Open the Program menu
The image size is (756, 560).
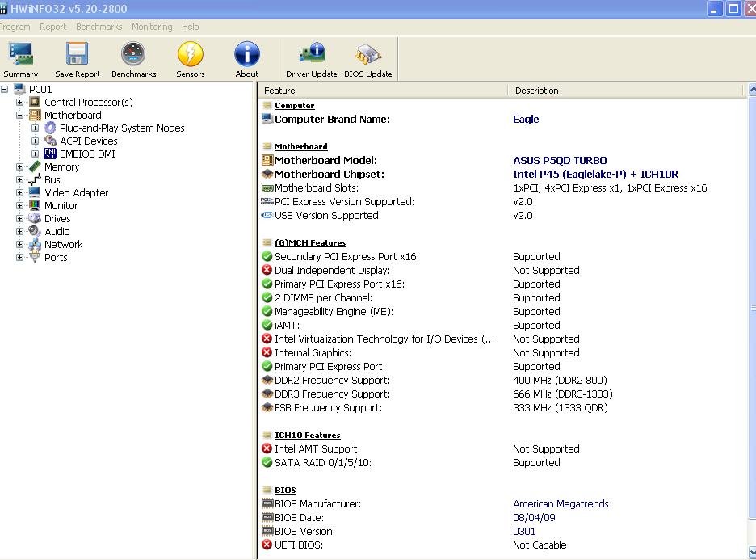(15, 27)
